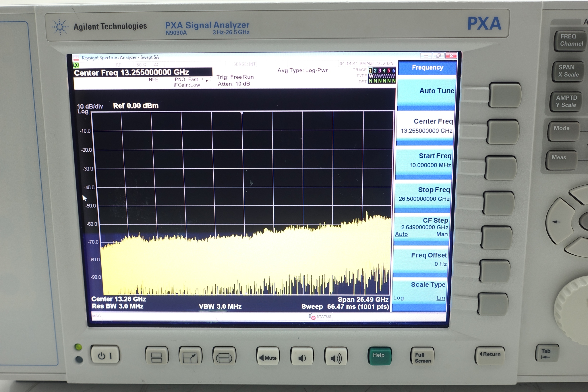
Task: Click the LXI indicator icon
Action: tap(76, 65)
